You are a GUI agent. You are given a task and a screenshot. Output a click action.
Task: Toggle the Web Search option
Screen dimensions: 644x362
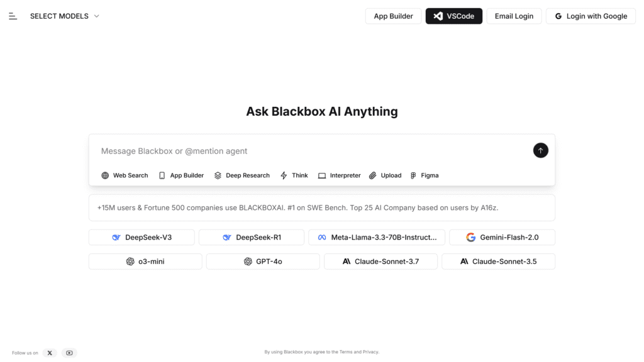pyautogui.click(x=125, y=175)
